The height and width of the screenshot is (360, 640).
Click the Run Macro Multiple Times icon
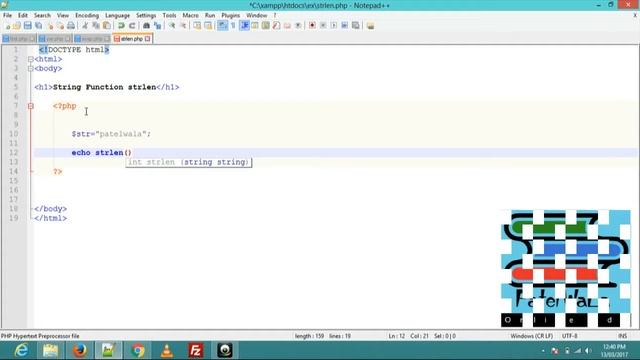[x=344, y=26]
